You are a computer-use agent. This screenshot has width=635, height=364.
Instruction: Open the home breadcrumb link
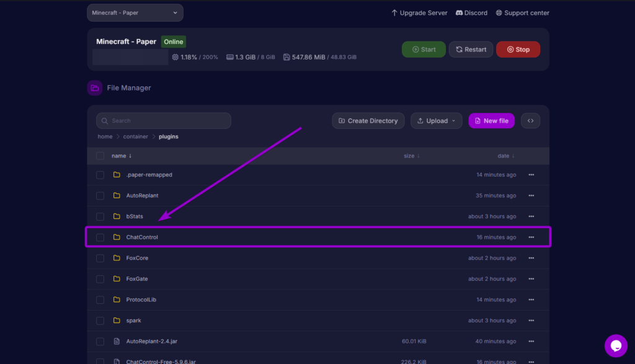click(105, 136)
